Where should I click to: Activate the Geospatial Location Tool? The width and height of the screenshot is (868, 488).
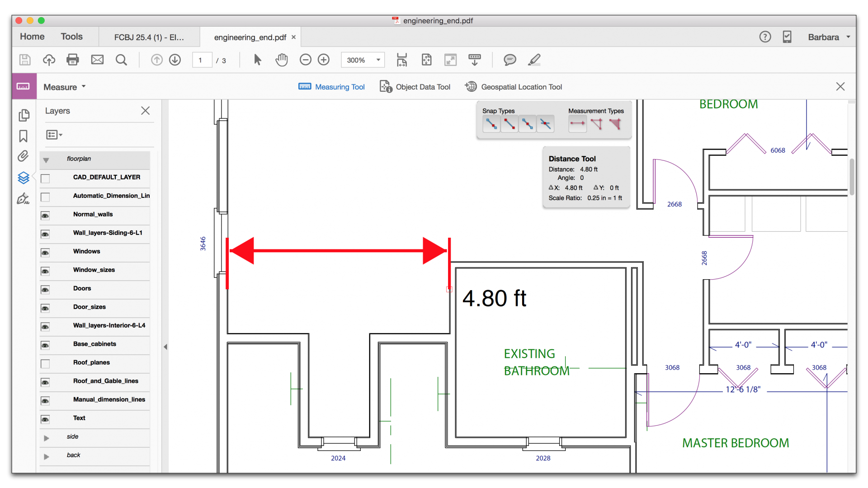coord(513,87)
